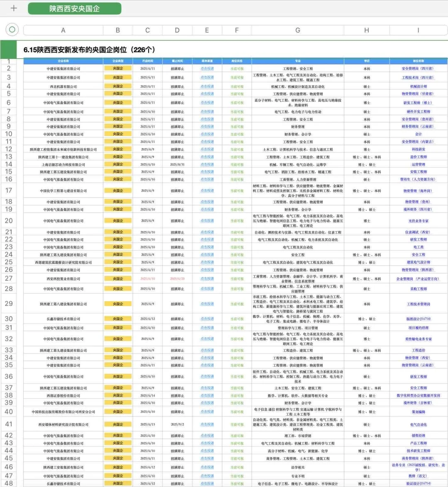The image size is (448, 487).
Task: Click the 企业名称 column header cell
Action: pos(63,60)
